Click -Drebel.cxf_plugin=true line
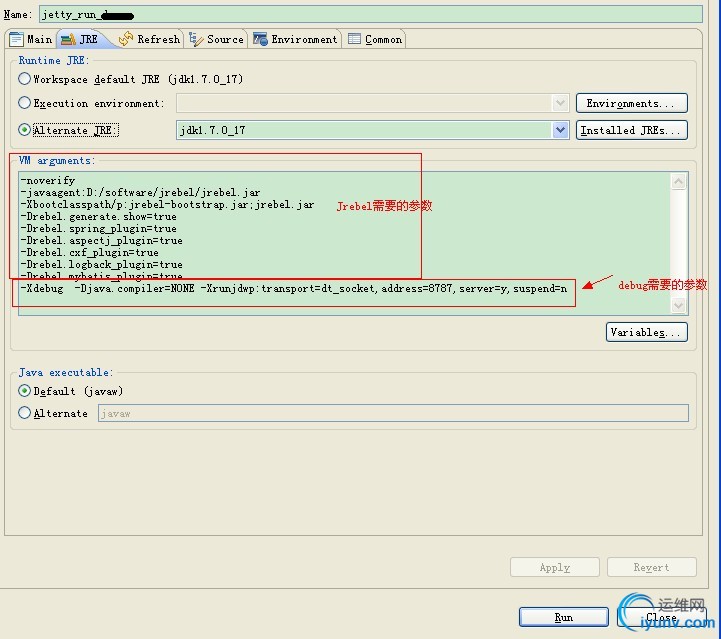 coord(90,252)
